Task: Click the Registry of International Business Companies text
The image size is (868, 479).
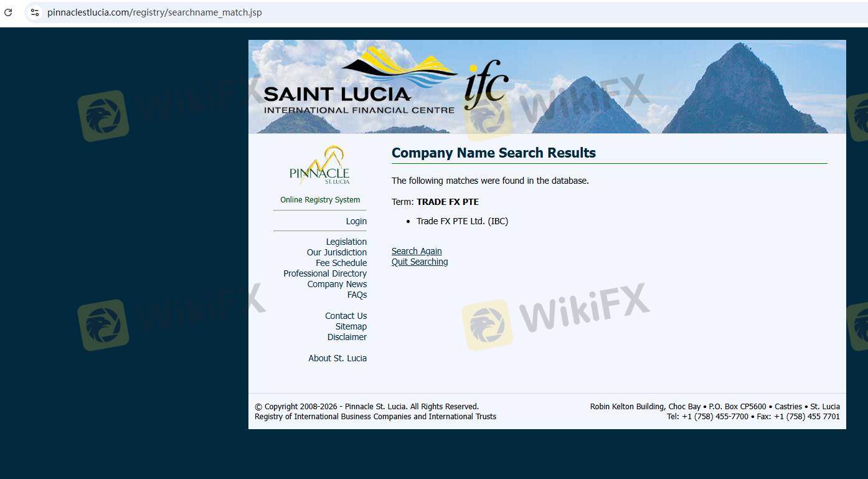Action: 375,417
